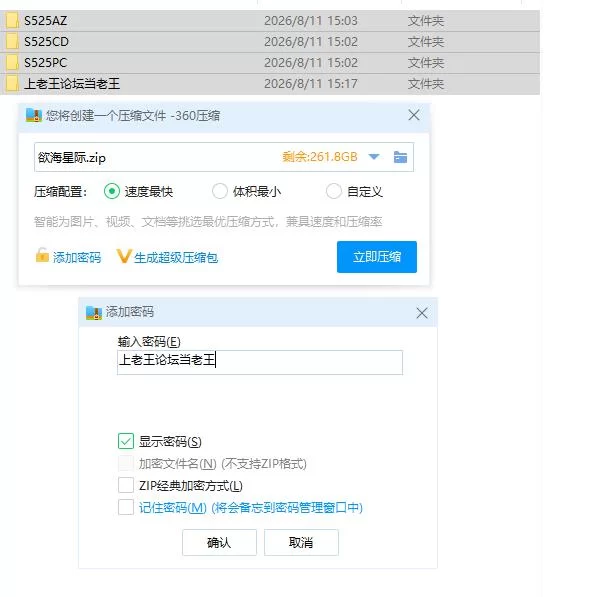Click the 确认 button
The width and height of the screenshot is (597, 597).
pyautogui.click(x=219, y=542)
